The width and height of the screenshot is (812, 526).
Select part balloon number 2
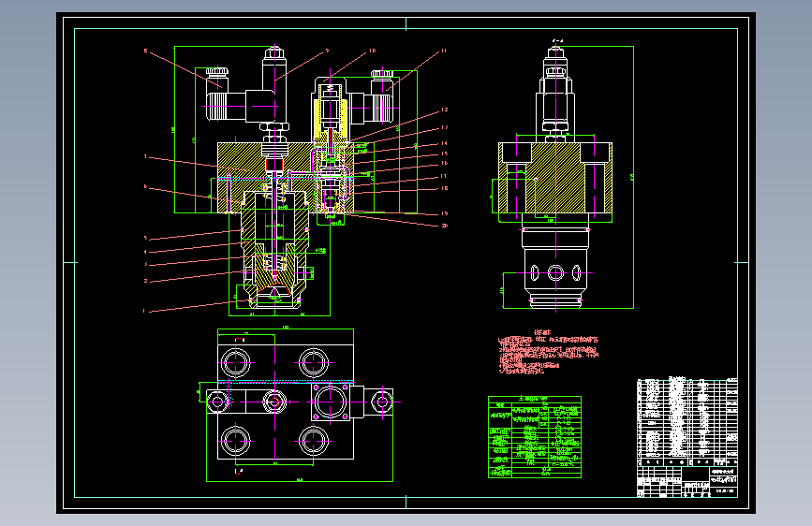click(x=145, y=281)
